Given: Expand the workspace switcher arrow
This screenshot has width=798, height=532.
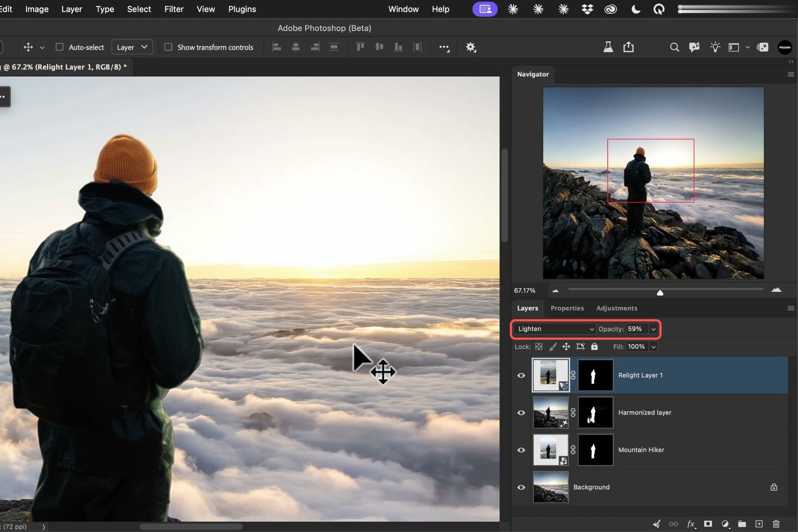Looking at the screenshot, I should 747,47.
